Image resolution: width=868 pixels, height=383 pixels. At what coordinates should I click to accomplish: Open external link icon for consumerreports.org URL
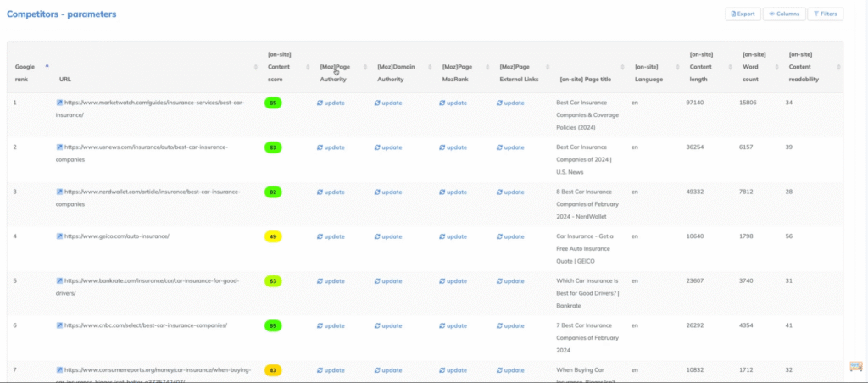tap(59, 369)
